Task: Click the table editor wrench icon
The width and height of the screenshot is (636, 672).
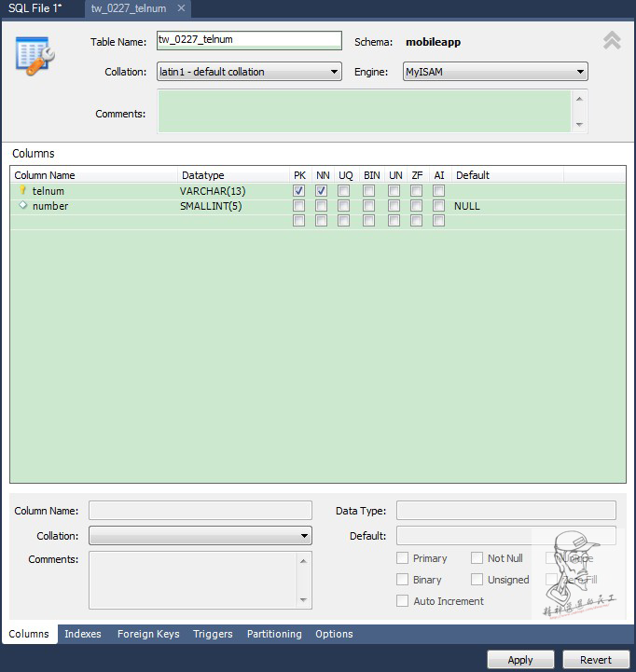Action: pos(35,56)
